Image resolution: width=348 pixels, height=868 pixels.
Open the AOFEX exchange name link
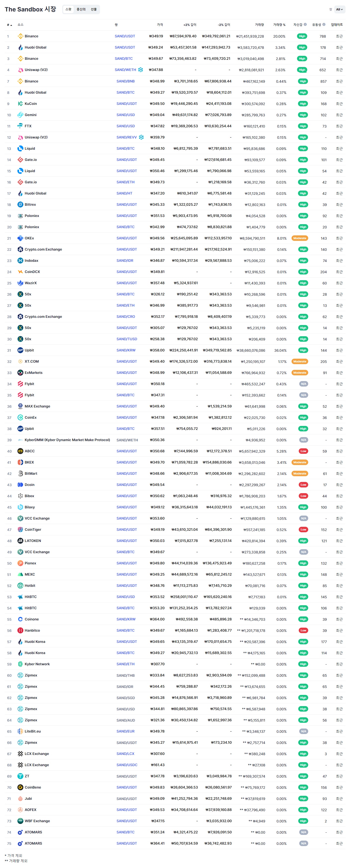pos(30,810)
